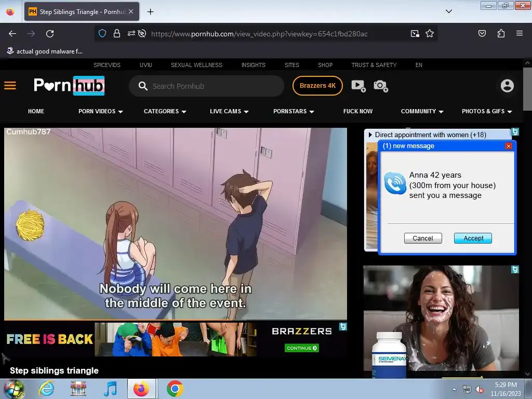This screenshot has width=532, height=399.
Task: Open the HOME navigation item
Action: [36, 111]
